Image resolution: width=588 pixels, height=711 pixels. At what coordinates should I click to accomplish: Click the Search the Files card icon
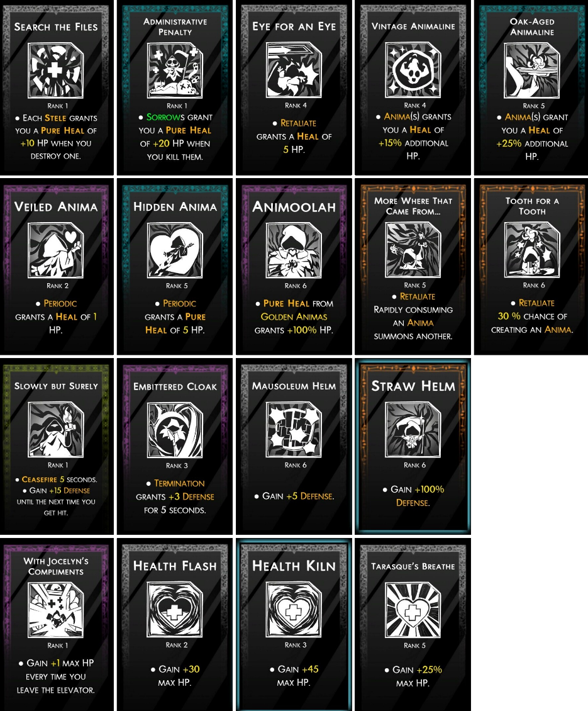(x=56, y=70)
